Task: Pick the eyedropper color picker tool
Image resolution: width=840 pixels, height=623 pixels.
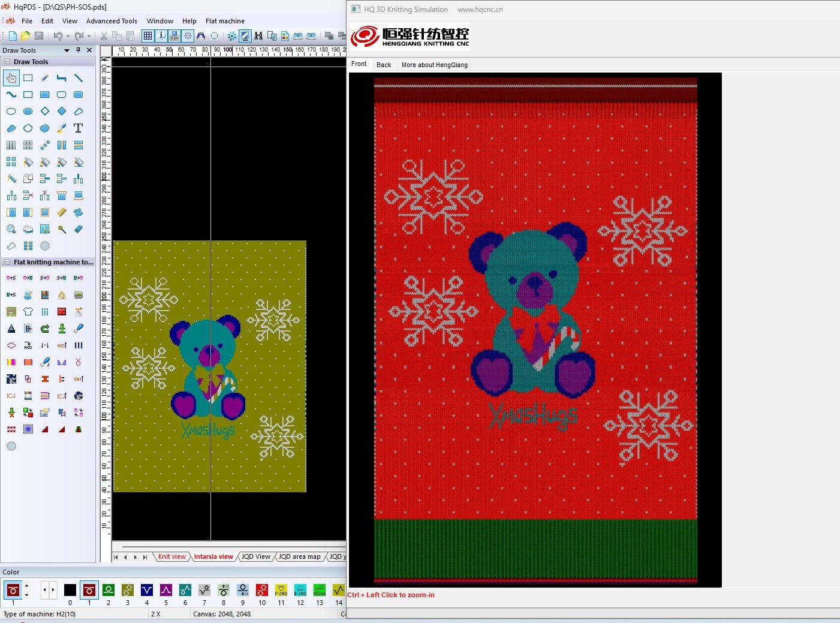Action: coord(61,128)
